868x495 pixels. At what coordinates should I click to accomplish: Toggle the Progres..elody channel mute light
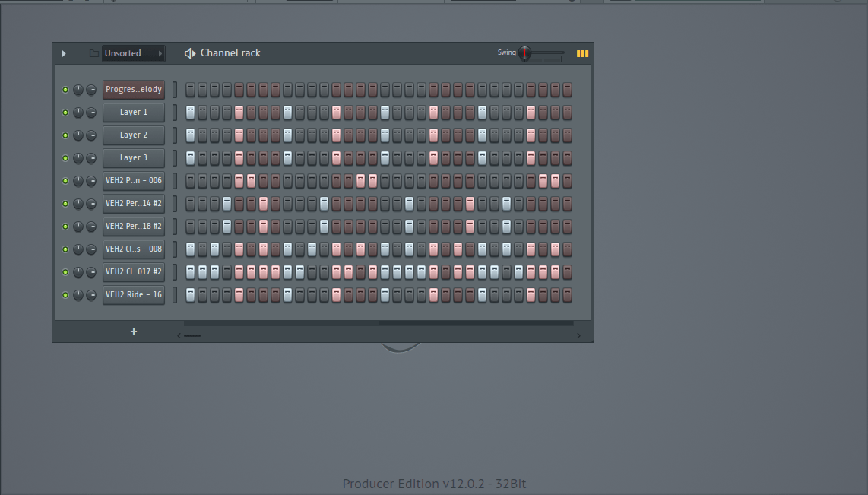pyautogui.click(x=65, y=90)
